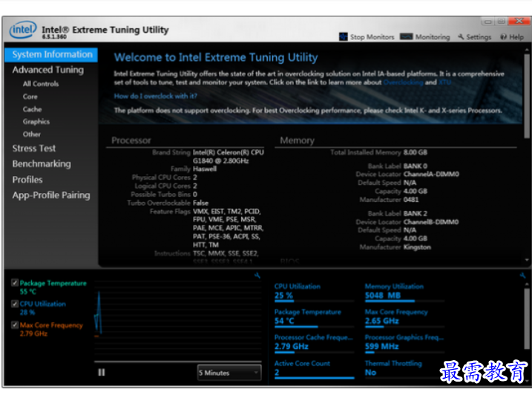Uncheck the Max Core Frequency checkbox
This screenshot has width=532, height=395.
pyautogui.click(x=15, y=324)
